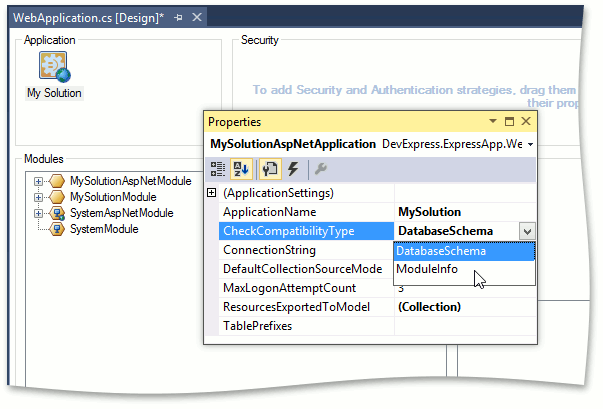This screenshot has width=603, height=409.
Task: Select the MaxLogonAttemptCount property
Action: click(x=306, y=288)
